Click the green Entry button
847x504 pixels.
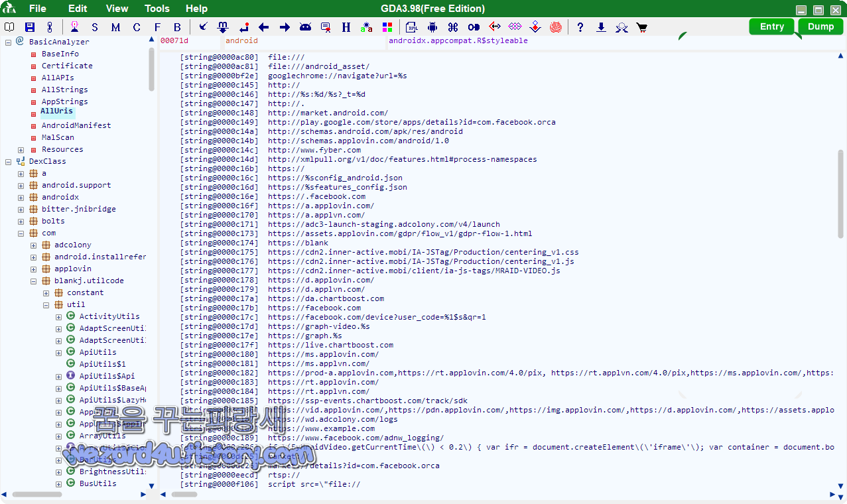tap(772, 27)
